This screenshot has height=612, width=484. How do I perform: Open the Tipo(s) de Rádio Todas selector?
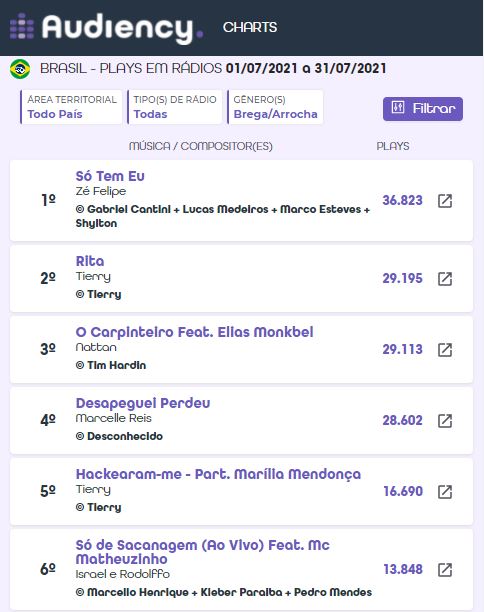click(x=174, y=107)
